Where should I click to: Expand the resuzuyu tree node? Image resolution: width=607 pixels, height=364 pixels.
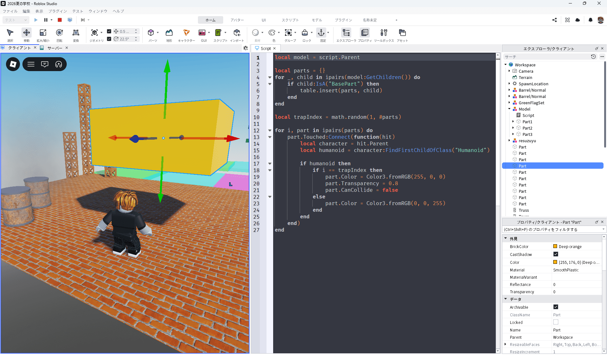coord(509,141)
